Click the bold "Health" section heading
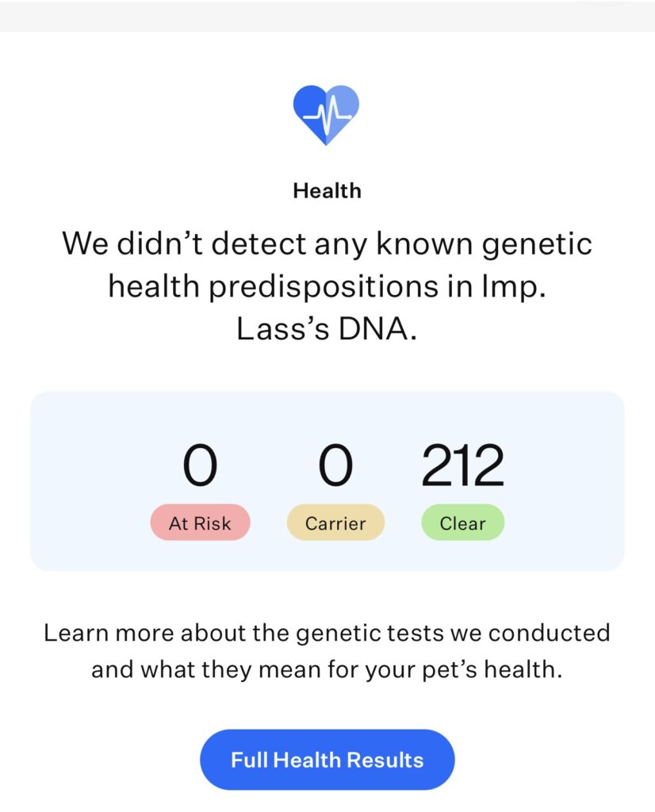 (327, 191)
